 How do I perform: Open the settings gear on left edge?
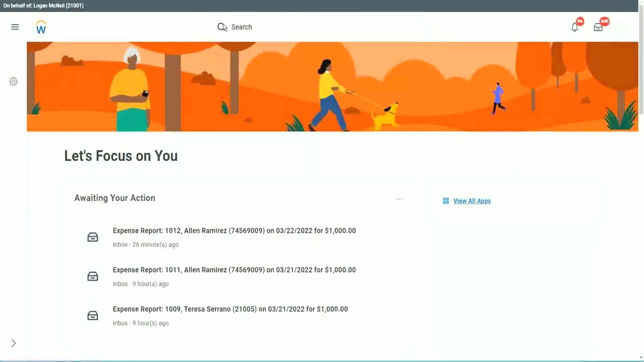(x=14, y=81)
